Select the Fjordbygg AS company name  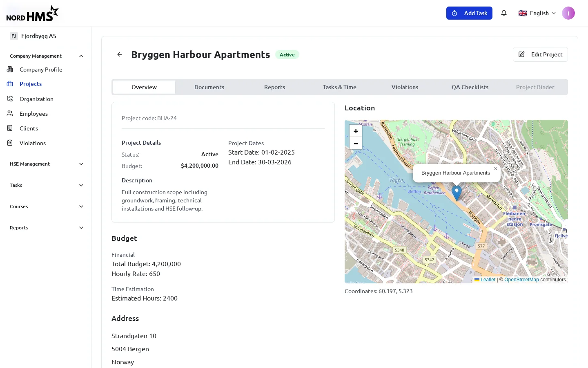(x=39, y=36)
